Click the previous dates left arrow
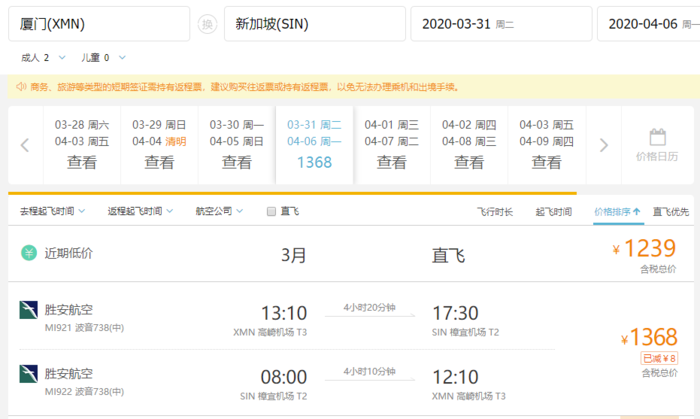700x419 pixels. click(x=25, y=145)
